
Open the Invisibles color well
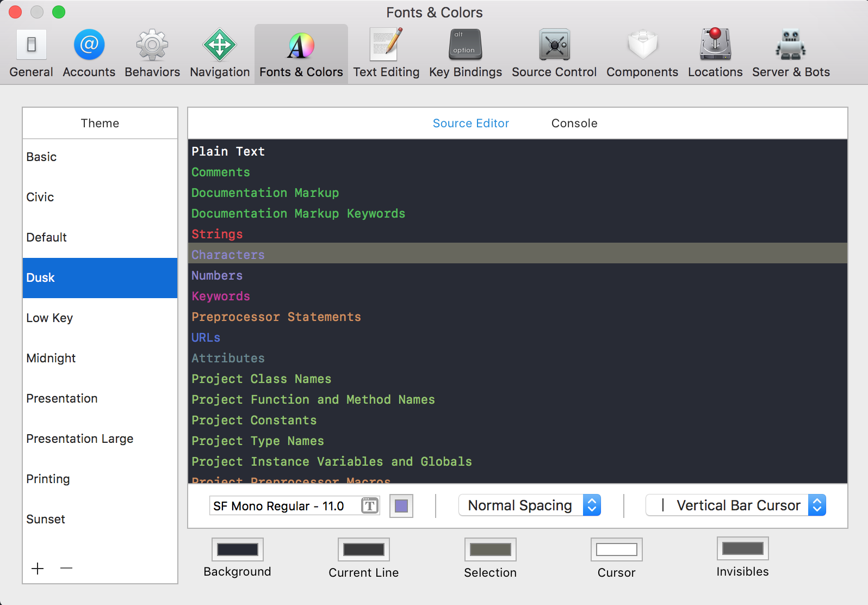(x=743, y=548)
